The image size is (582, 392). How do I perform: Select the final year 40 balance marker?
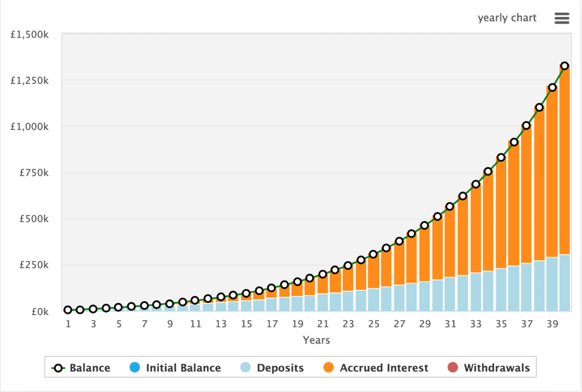tap(565, 65)
